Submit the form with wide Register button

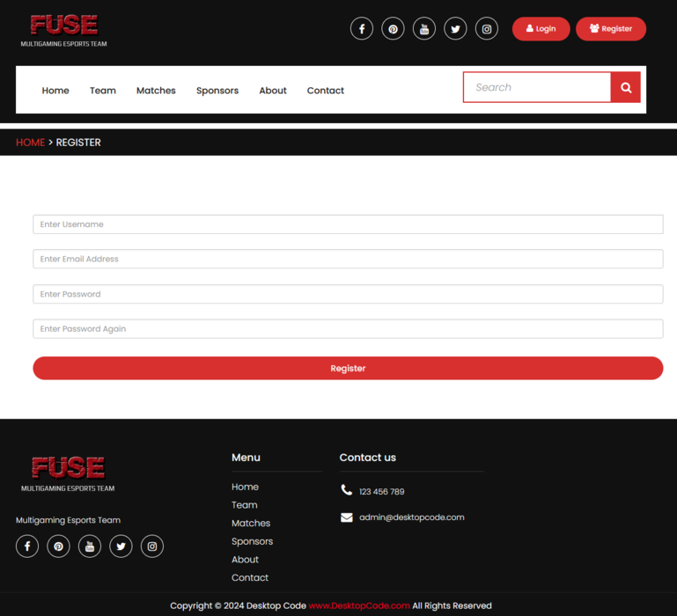[x=348, y=368]
